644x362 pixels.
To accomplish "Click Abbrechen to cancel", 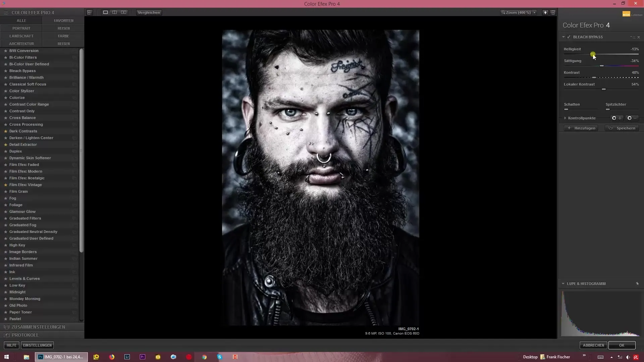I will tap(593, 345).
